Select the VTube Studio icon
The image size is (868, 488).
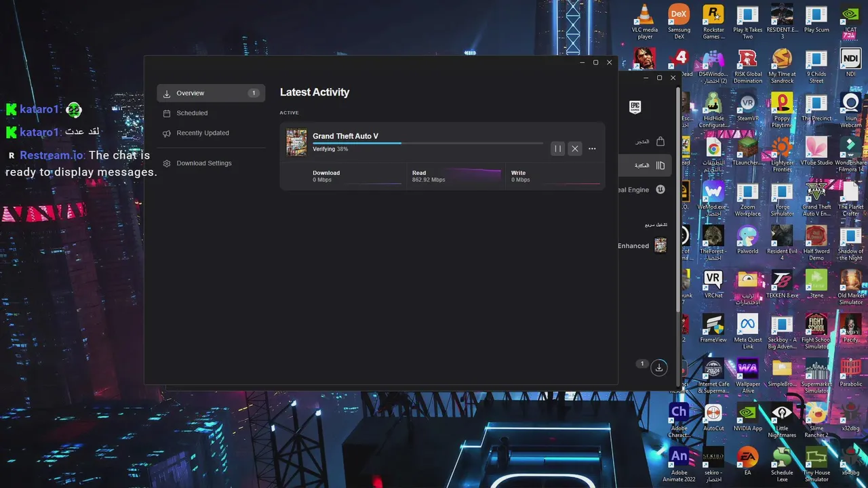tap(816, 151)
